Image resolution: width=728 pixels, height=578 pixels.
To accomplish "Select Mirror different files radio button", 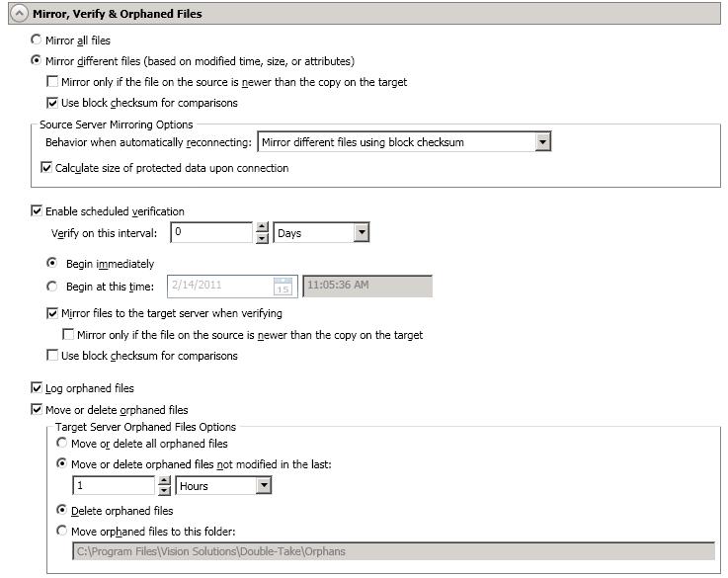I will coord(38,61).
